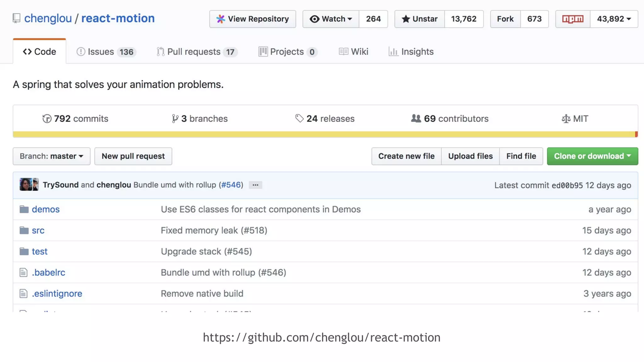Open commit hash ed00b95
This screenshot has width=644, height=362.
(567, 185)
